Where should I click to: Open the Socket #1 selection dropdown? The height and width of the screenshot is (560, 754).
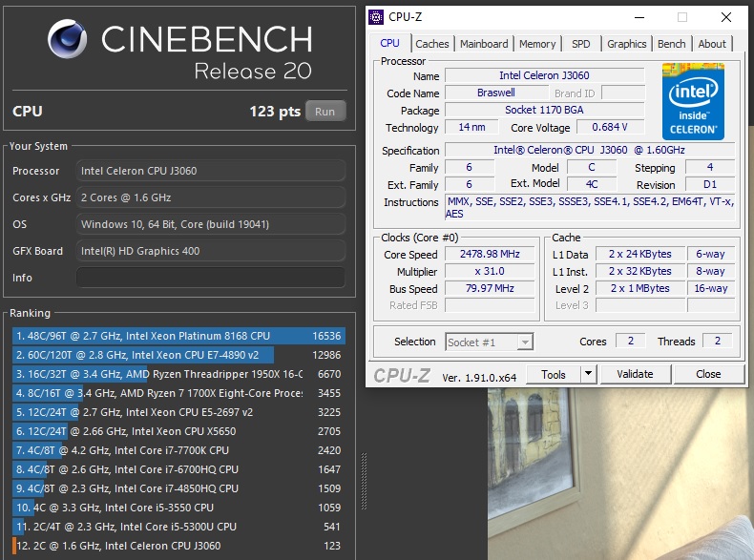click(489, 342)
